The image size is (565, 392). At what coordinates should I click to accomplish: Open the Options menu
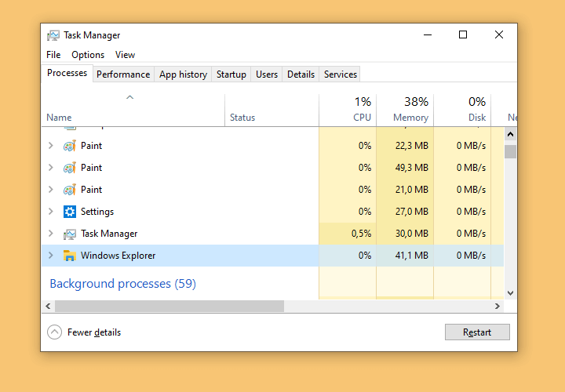pyautogui.click(x=88, y=55)
